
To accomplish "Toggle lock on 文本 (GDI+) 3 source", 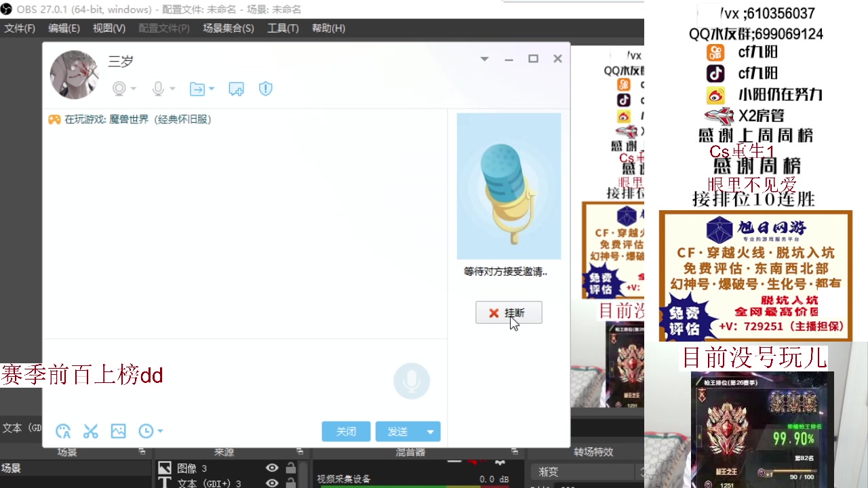I will click(x=291, y=483).
